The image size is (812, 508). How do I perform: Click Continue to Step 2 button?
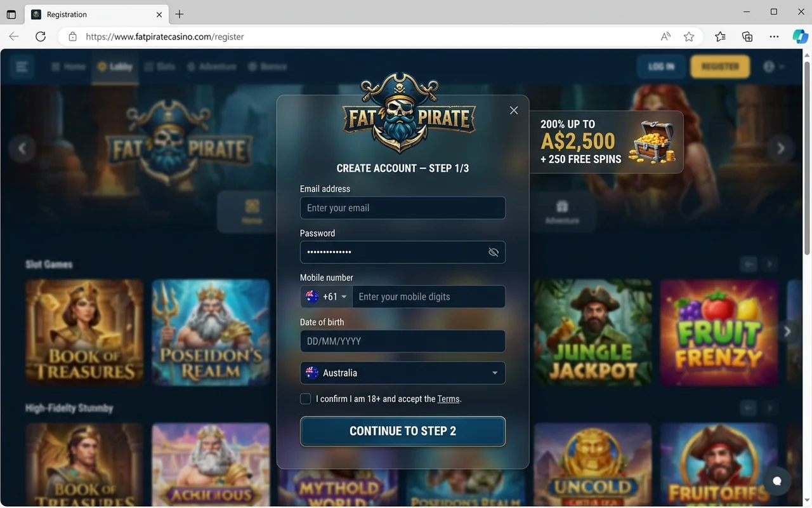[403, 431]
